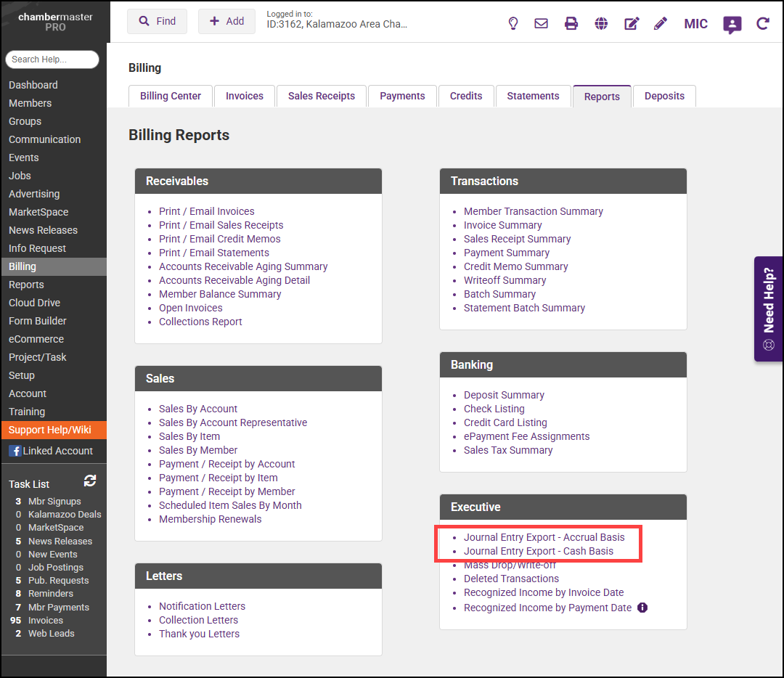Click the pencil edit icon
The image size is (784, 678).
(660, 23)
